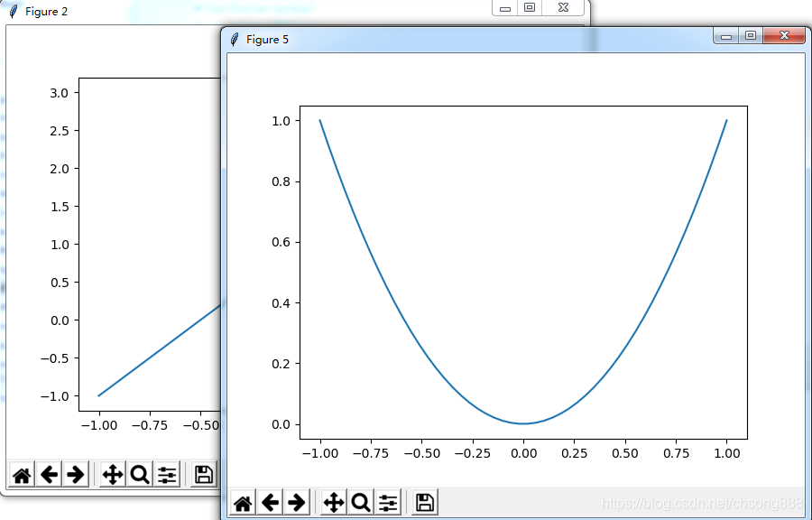Go forward to next view in Figure 2
The height and width of the screenshot is (520, 812).
click(77, 473)
